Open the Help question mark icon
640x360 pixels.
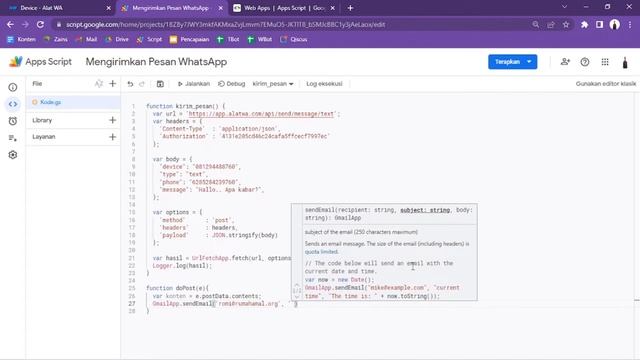point(585,62)
